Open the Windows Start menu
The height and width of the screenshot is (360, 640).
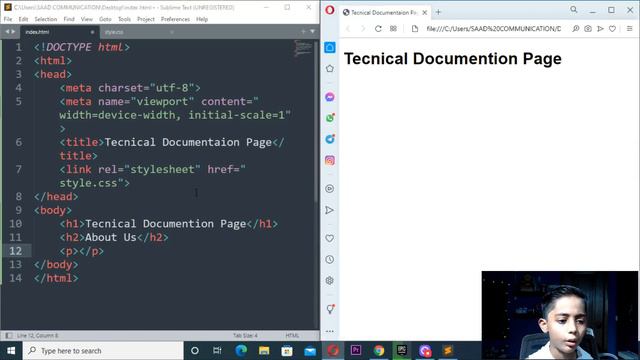tap(11, 351)
